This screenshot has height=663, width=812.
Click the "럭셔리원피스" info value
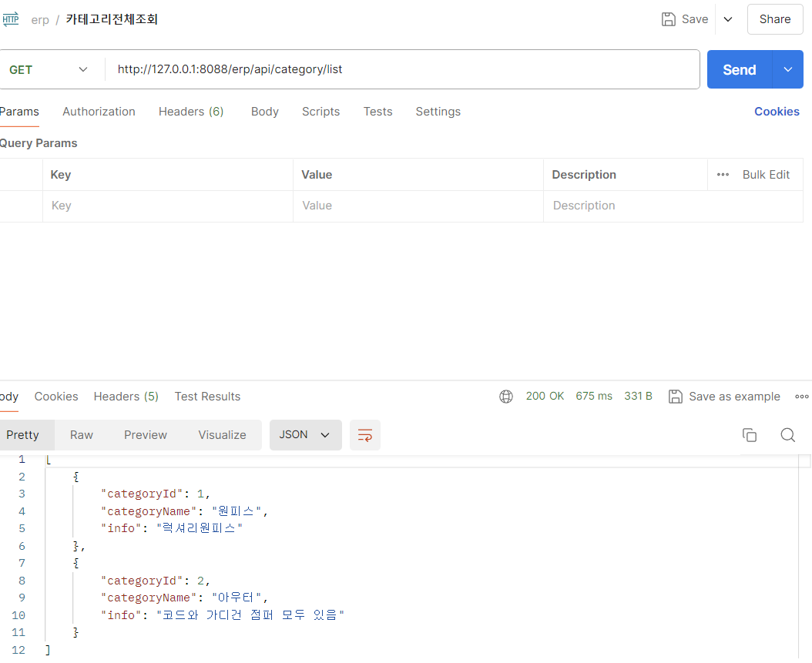pos(200,528)
